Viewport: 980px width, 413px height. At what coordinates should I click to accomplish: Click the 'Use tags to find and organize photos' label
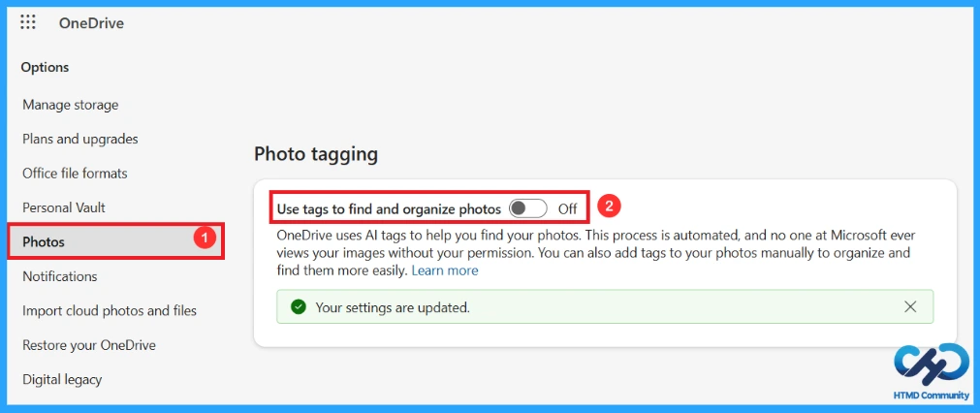[x=389, y=209]
